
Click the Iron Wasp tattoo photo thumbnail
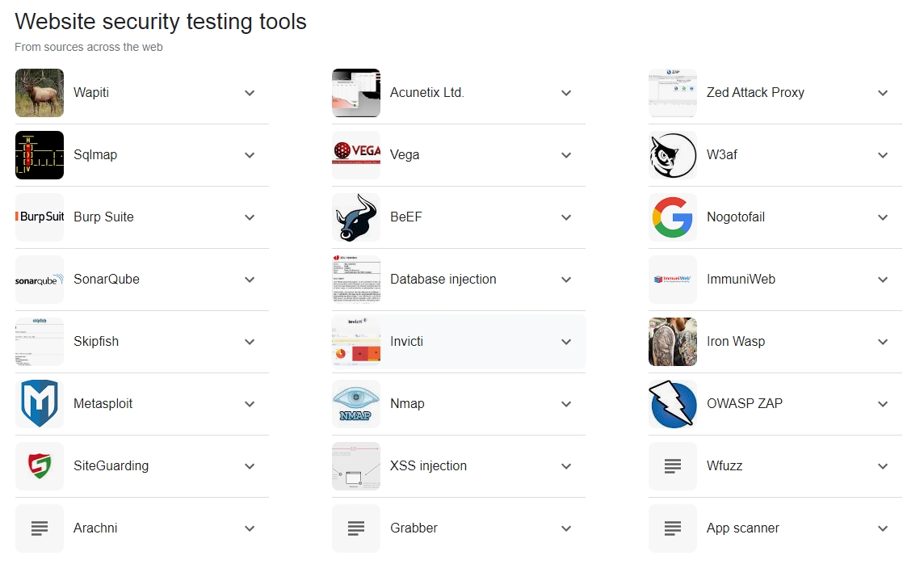672,342
